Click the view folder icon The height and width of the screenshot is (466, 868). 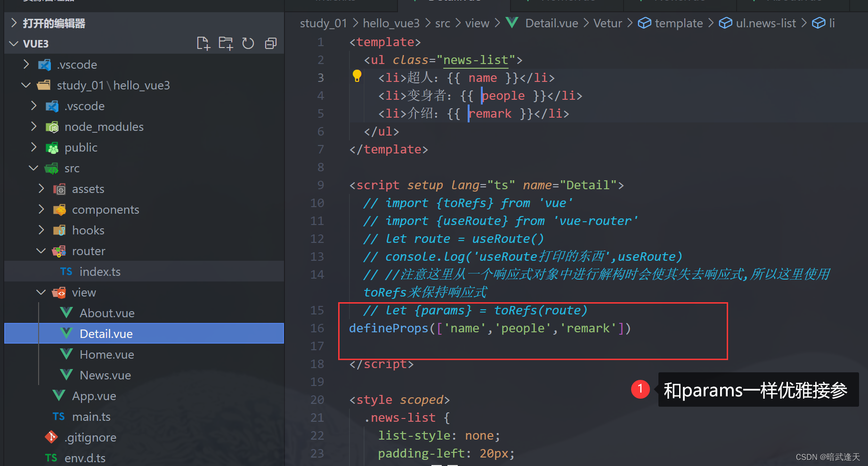pos(59,292)
